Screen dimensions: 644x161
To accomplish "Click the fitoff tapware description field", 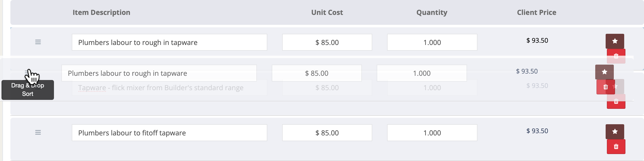I will (169, 133).
